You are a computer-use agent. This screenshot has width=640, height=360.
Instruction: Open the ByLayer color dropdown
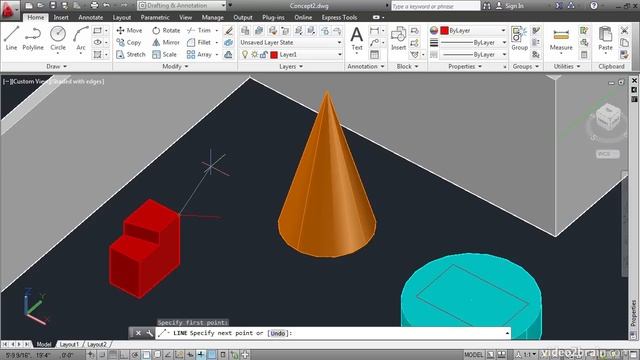[x=473, y=31]
